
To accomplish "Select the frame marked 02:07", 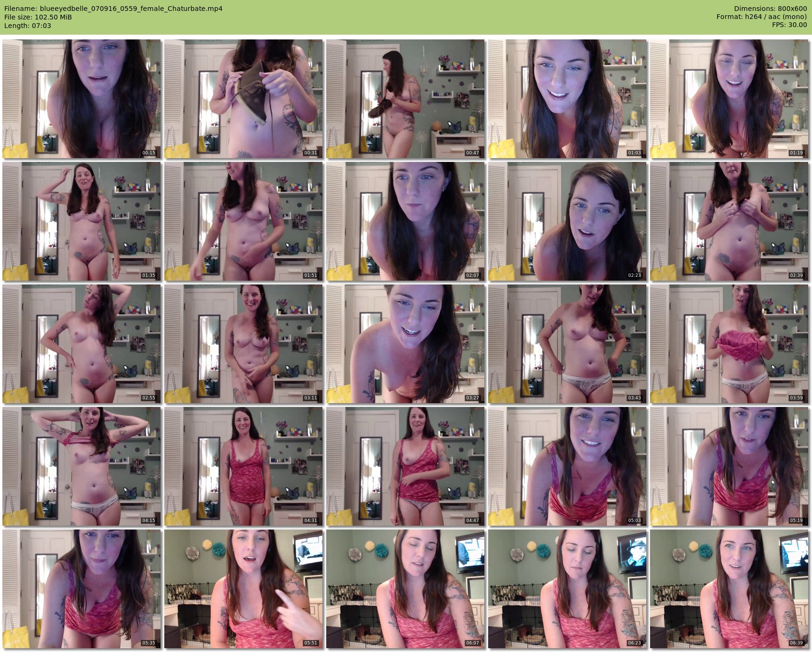I will coord(406,221).
